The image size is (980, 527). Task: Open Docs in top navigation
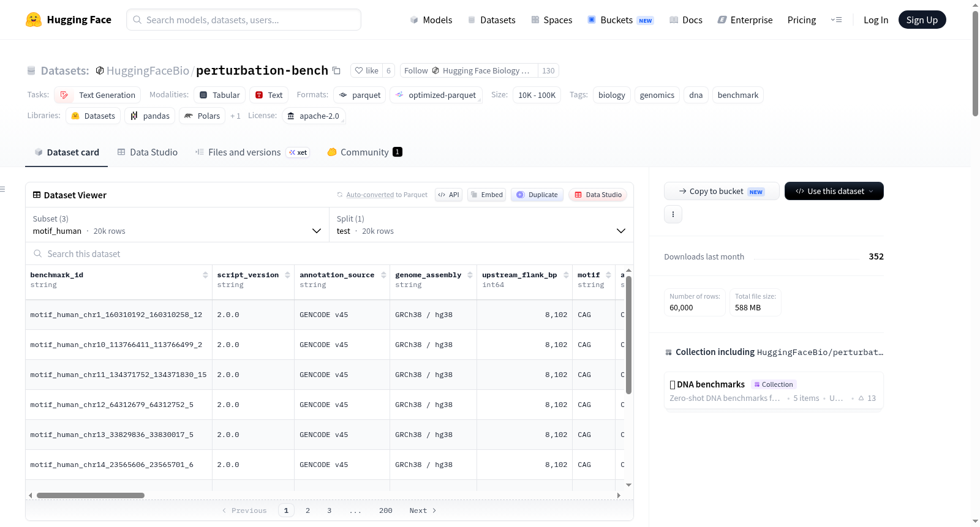click(x=686, y=20)
